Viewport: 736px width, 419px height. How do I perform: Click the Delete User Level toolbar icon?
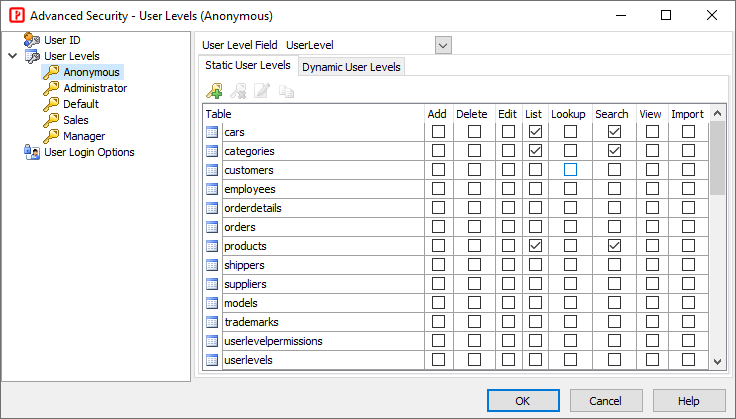[238, 91]
